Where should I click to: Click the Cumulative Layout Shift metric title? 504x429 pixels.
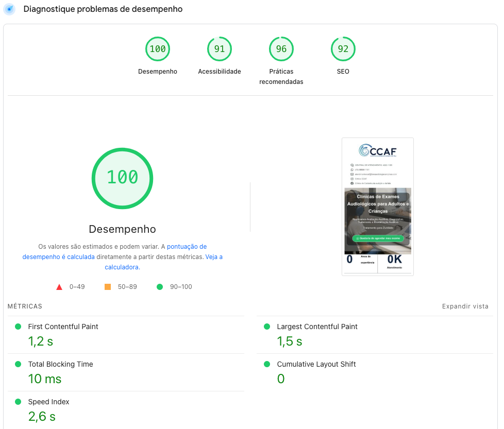(316, 364)
